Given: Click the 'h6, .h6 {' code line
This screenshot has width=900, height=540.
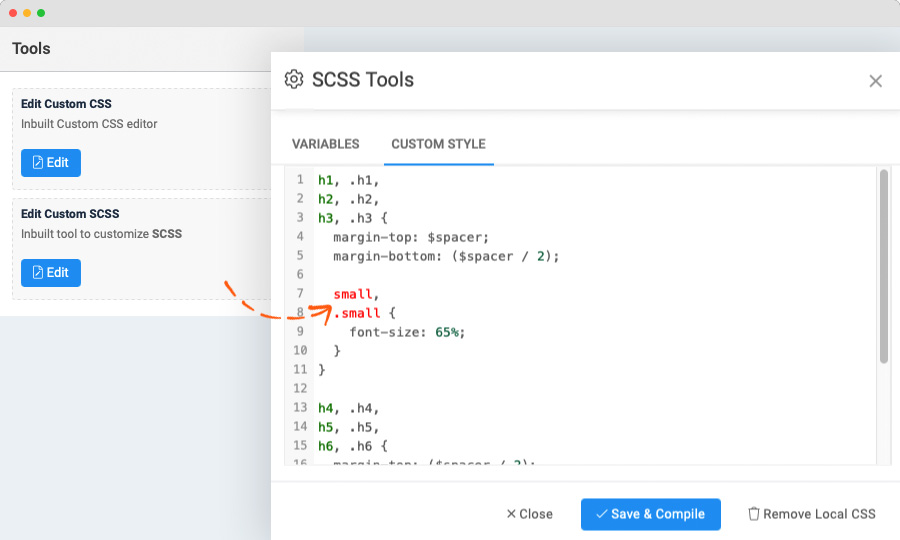Looking at the screenshot, I should click(x=353, y=446).
